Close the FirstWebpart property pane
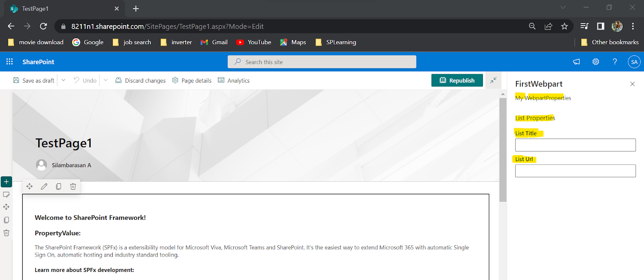Image resolution: width=644 pixels, height=280 pixels. click(x=632, y=84)
